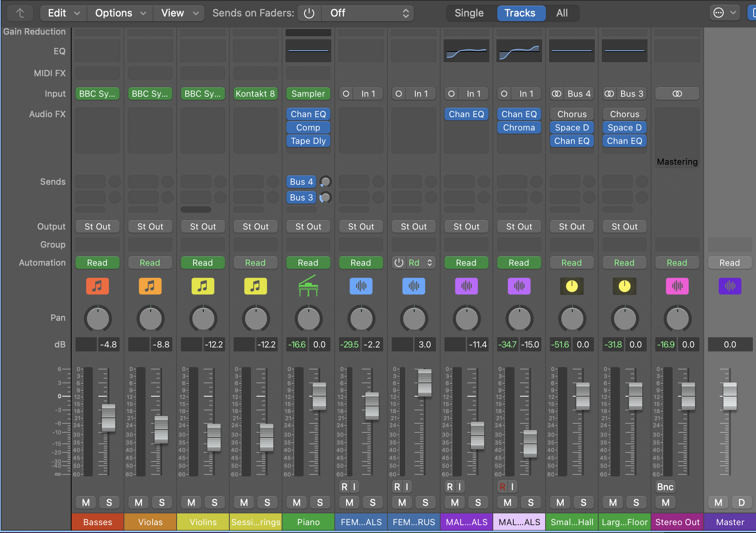Click the Stereo Out stereo format icon
The image size is (756, 533).
point(677,94)
